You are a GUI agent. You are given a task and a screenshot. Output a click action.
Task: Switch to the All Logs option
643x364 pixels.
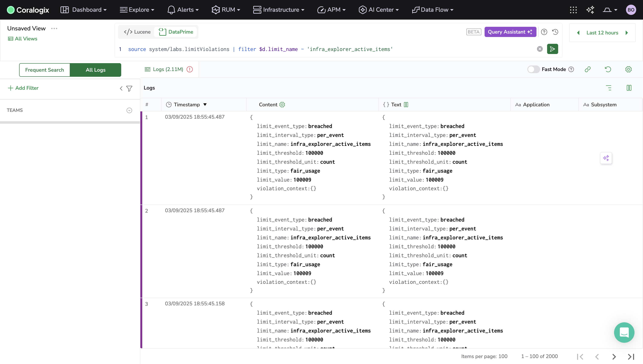pos(95,70)
